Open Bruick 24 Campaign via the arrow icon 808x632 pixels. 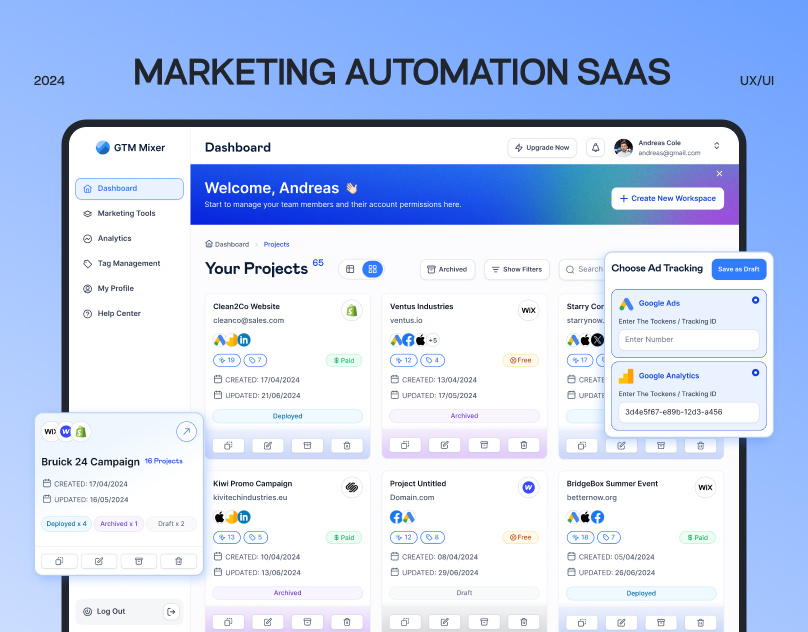click(186, 431)
